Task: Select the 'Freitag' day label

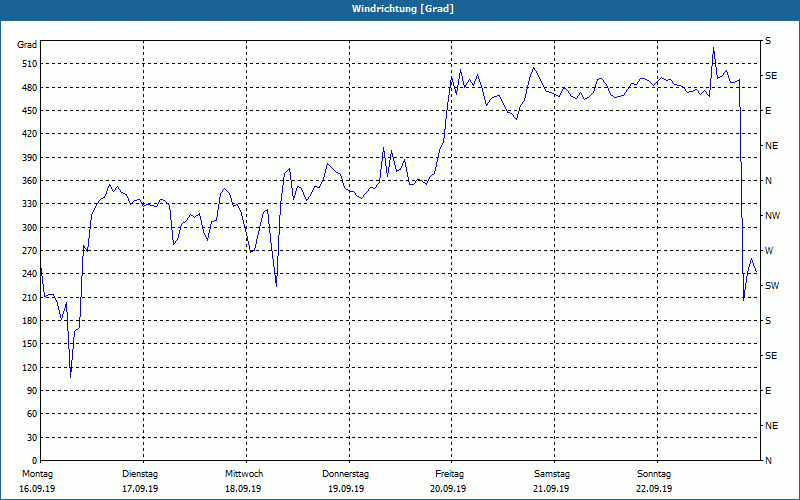Action: pyautogui.click(x=449, y=474)
